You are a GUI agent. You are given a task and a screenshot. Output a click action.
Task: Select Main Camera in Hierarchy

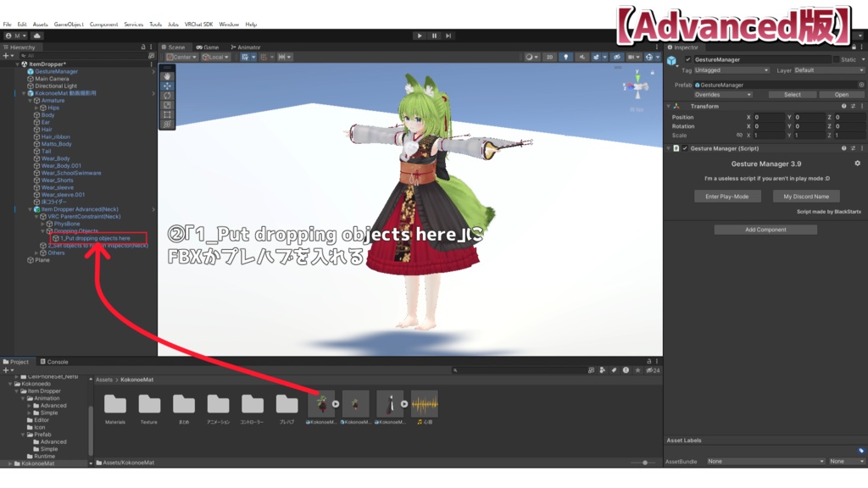pyautogui.click(x=52, y=79)
